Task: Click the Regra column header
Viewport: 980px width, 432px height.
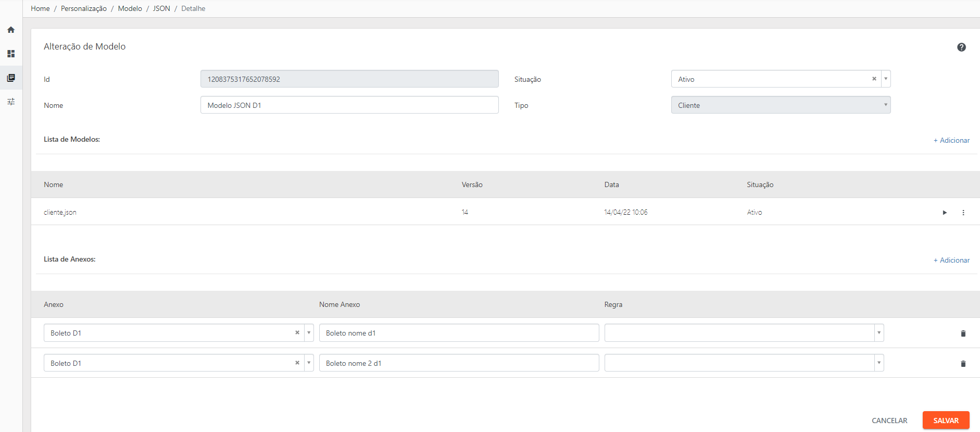Action: click(x=613, y=304)
